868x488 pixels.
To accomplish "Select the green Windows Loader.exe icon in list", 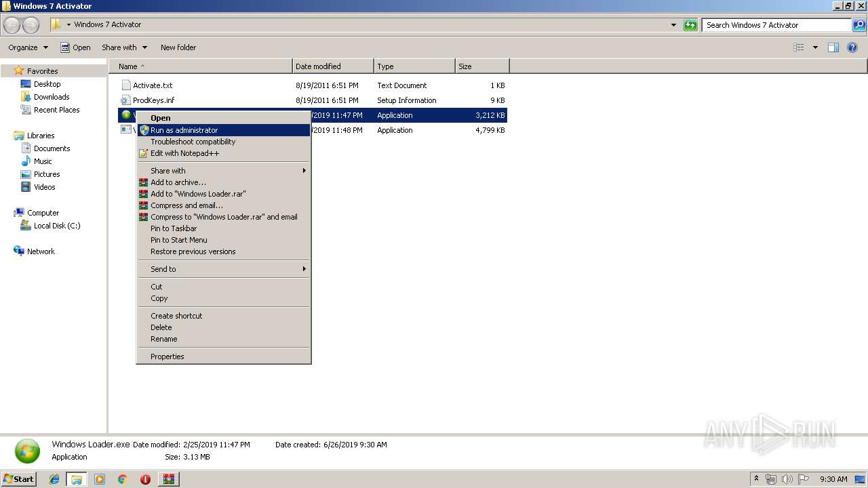I will [x=125, y=115].
